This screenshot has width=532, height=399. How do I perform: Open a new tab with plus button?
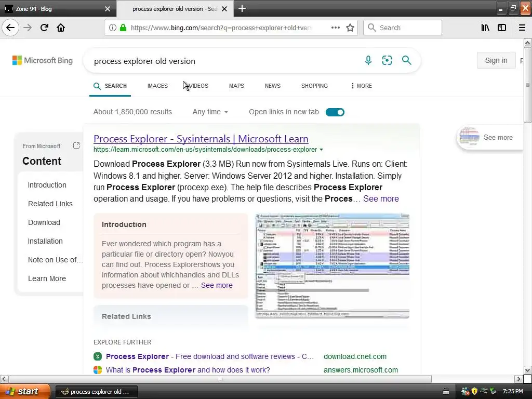point(242,8)
